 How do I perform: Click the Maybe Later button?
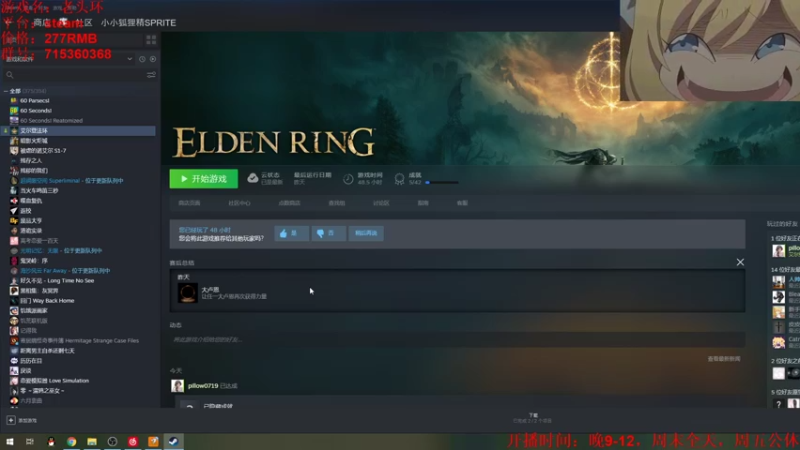coord(366,233)
